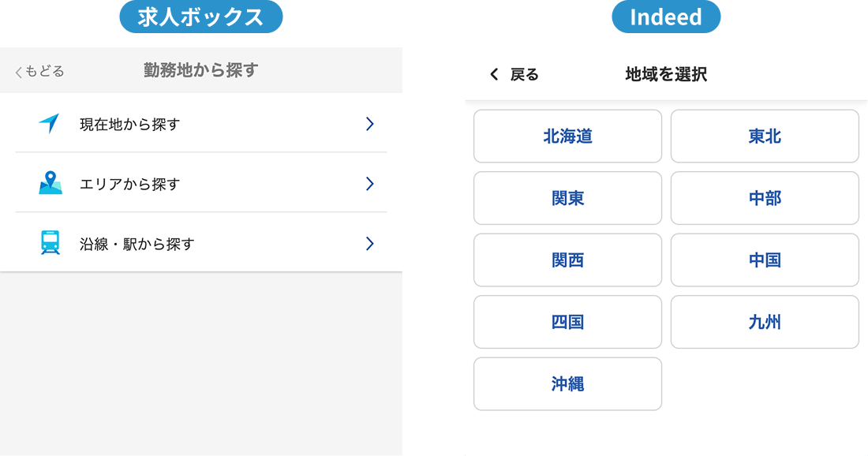Expand the 現在地から探す chevron arrow

click(369, 124)
